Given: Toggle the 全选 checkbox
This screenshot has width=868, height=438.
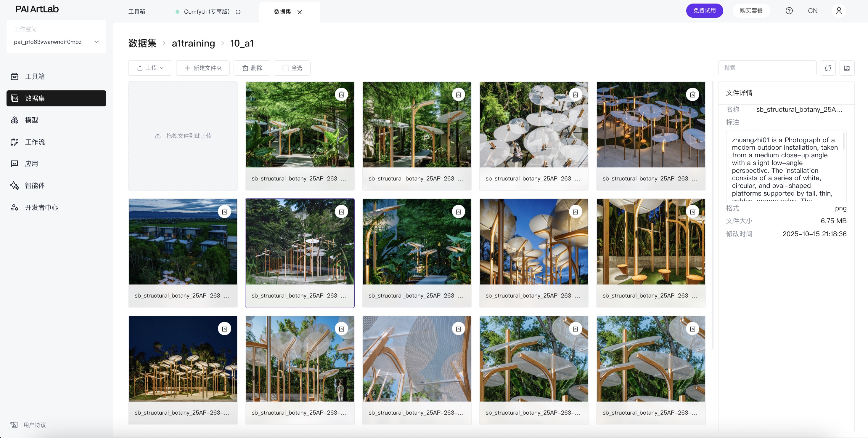Looking at the screenshot, I should (285, 68).
